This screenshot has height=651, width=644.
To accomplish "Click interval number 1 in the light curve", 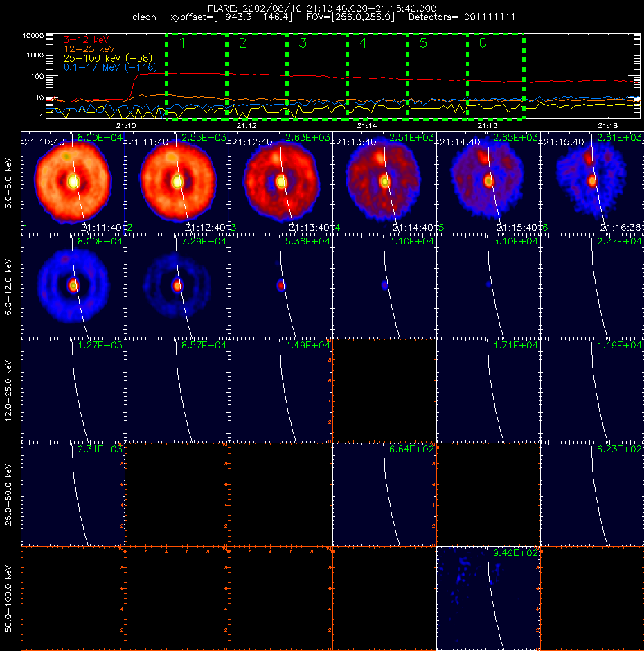I will (x=182, y=43).
